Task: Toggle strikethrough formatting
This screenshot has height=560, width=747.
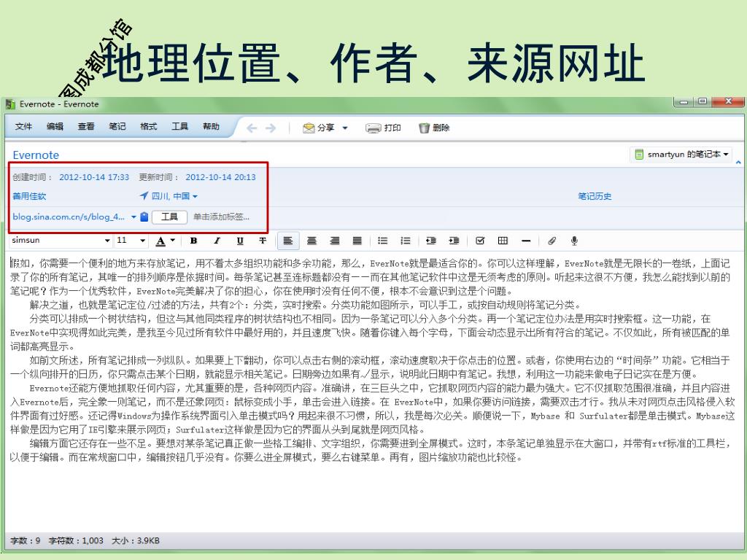Action: coord(263,241)
